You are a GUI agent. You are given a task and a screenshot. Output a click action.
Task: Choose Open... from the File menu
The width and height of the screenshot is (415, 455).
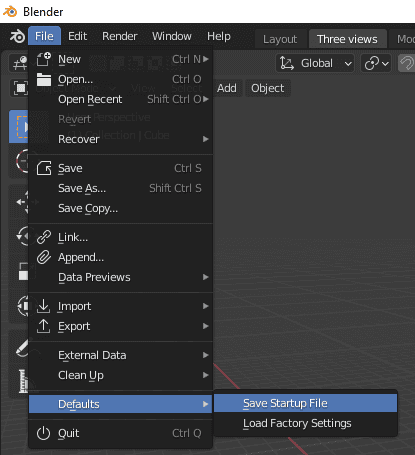[x=120, y=79]
